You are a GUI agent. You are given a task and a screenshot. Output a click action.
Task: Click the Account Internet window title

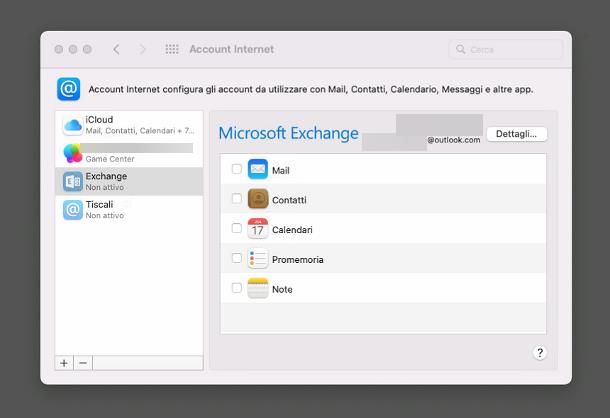click(x=232, y=49)
